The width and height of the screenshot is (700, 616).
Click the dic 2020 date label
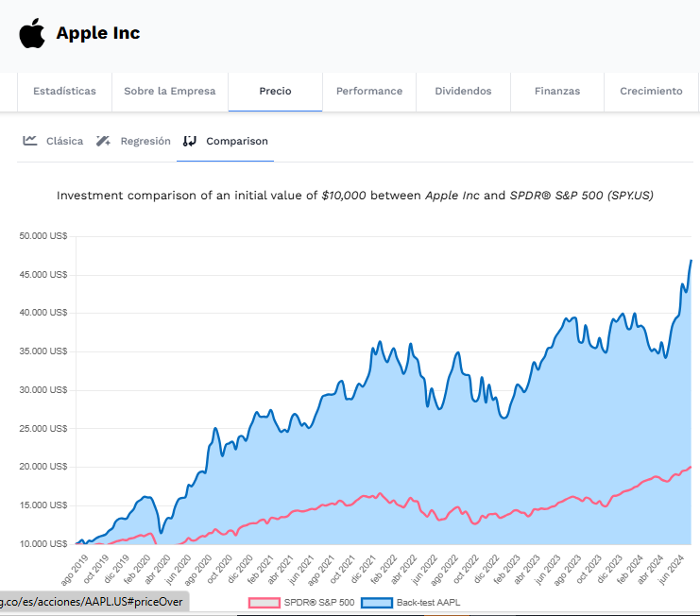[240, 569]
